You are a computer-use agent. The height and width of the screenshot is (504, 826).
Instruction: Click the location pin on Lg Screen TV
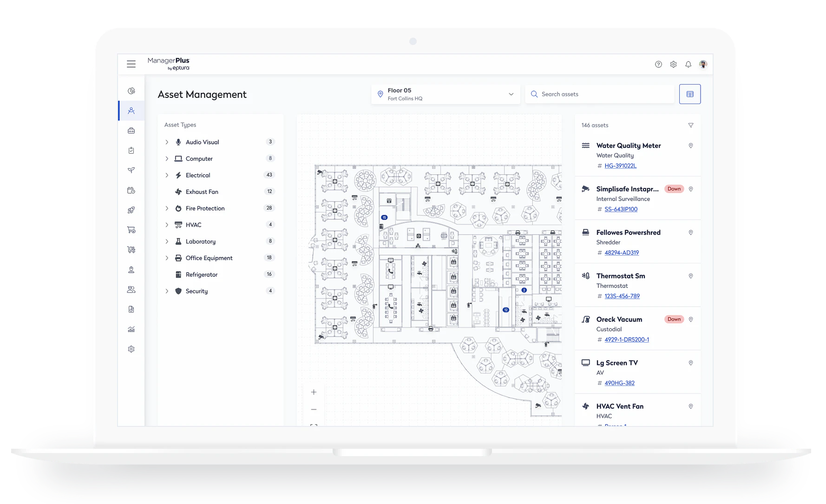691,363
